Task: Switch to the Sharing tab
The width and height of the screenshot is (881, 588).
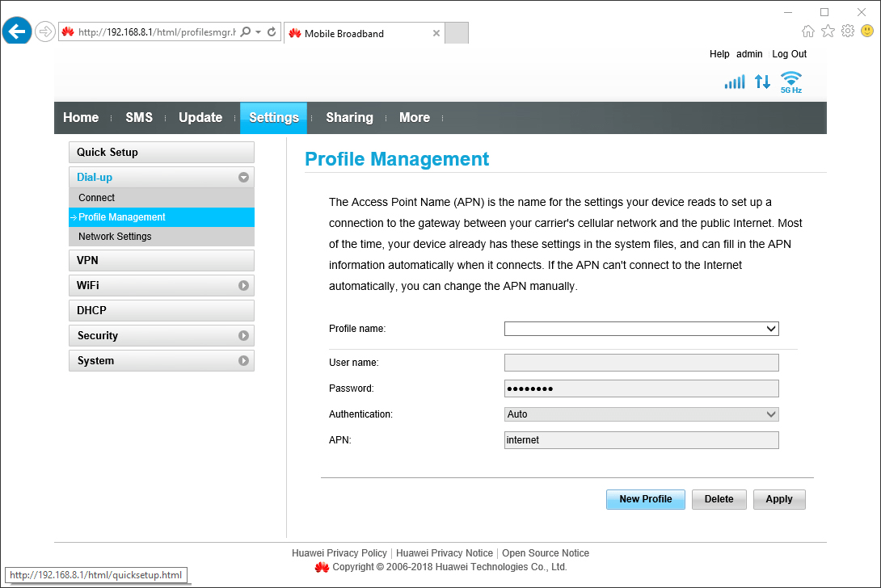Action: tap(349, 118)
